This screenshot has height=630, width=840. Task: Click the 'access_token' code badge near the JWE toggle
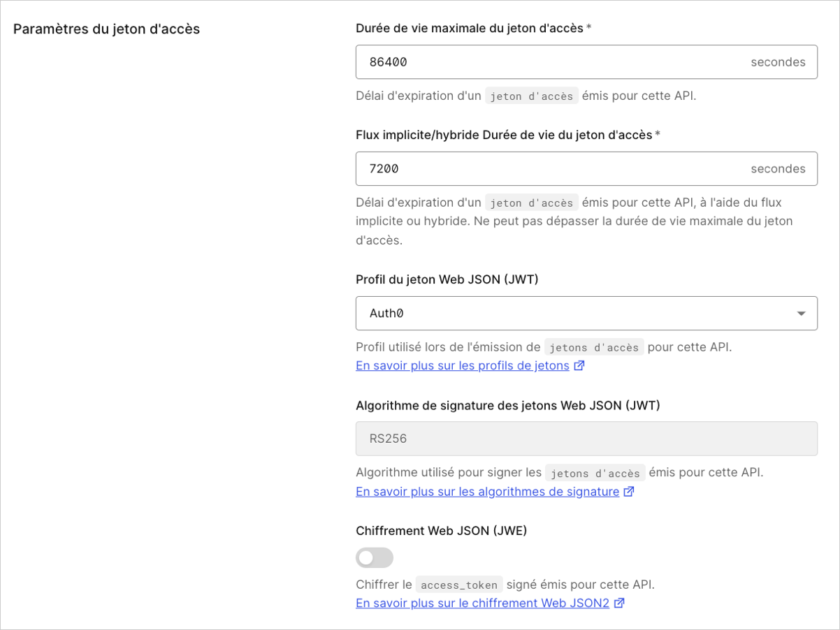click(459, 584)
